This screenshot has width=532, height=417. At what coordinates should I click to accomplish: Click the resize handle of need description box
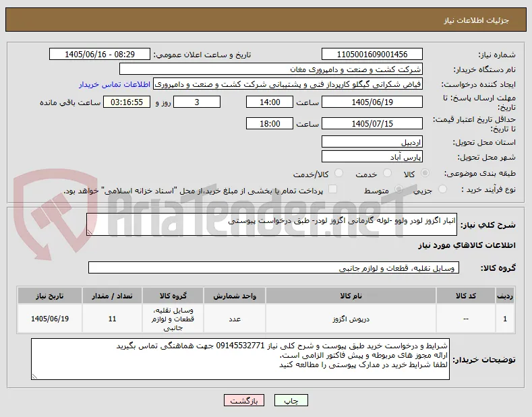click(x=90, y=232)
